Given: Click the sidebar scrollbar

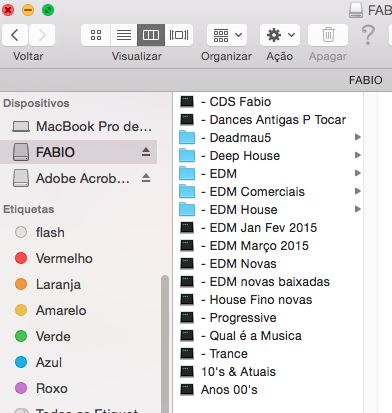Looking at the screenshot, I should click(x=165, y=344).
